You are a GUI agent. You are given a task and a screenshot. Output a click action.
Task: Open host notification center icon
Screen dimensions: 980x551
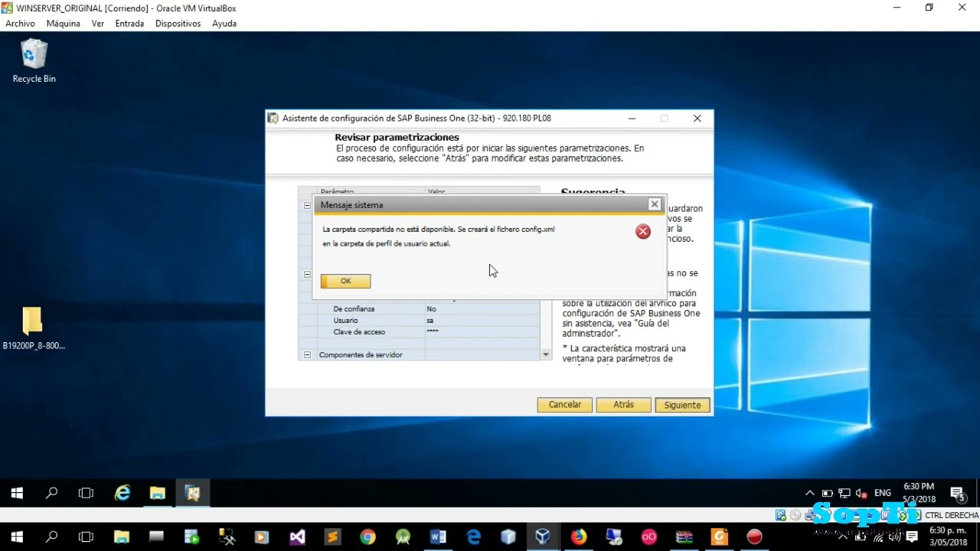912,536
